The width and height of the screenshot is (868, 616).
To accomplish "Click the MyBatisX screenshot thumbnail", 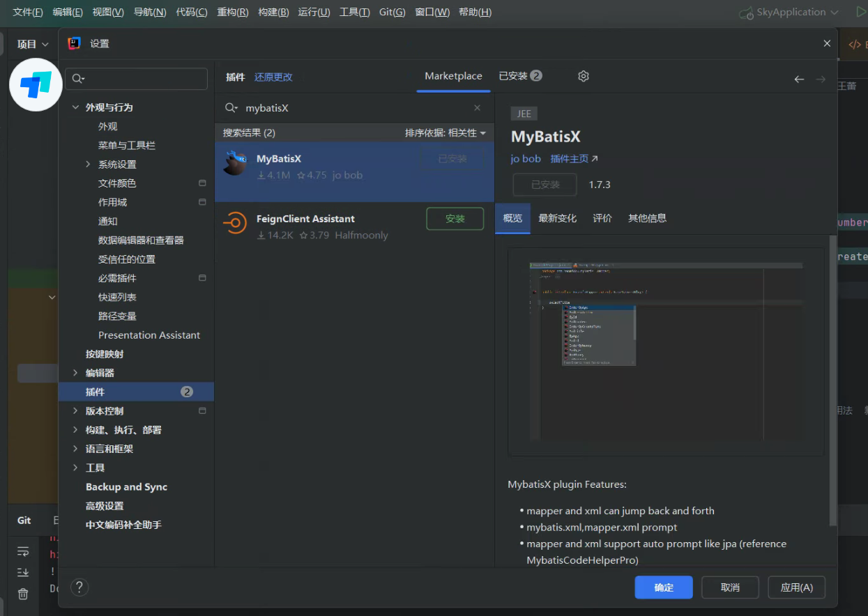I will (666, 352).
